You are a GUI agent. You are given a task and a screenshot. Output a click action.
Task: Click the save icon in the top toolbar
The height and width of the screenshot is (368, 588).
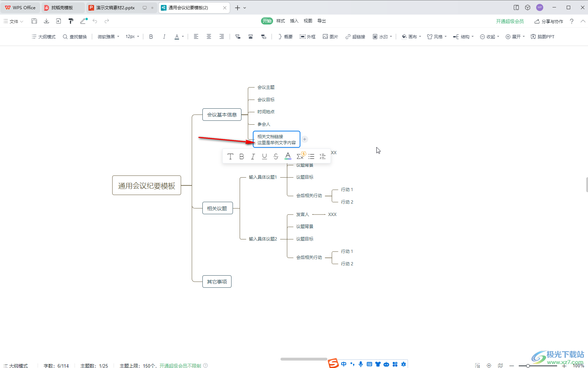pos(34,21)
